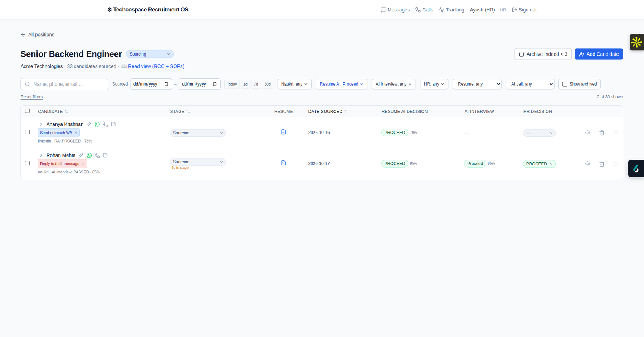Open the dark teal floating side widget
This screenshot has height=337, width=644.
[636, 168]
